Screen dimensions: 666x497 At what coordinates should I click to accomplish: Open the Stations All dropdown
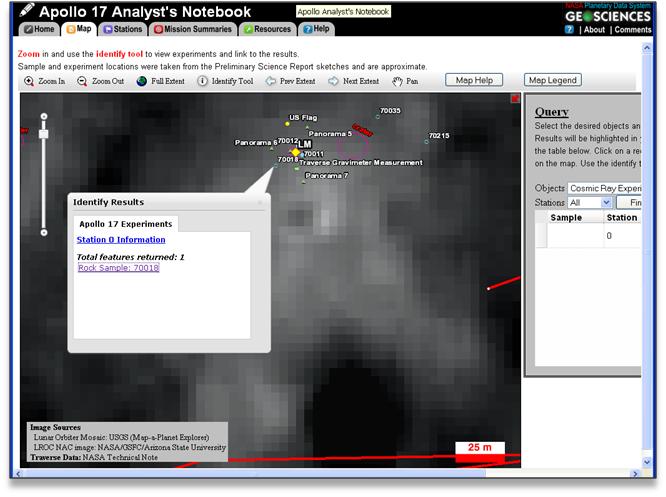coord(590,203)
